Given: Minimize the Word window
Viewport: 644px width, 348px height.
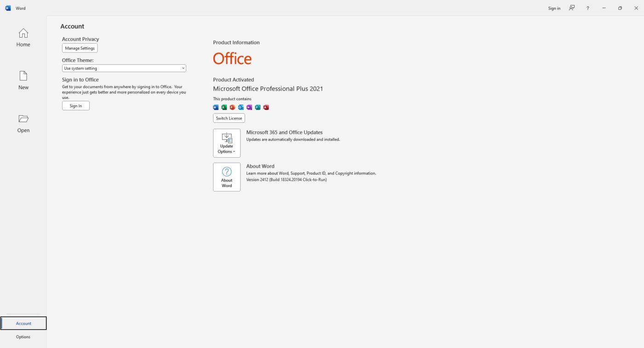Looking at the screenshot, I should pos(604,8).
